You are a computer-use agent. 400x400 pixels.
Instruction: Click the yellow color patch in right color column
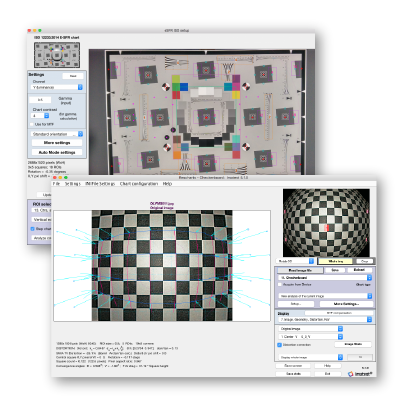[x=236, y=95]
